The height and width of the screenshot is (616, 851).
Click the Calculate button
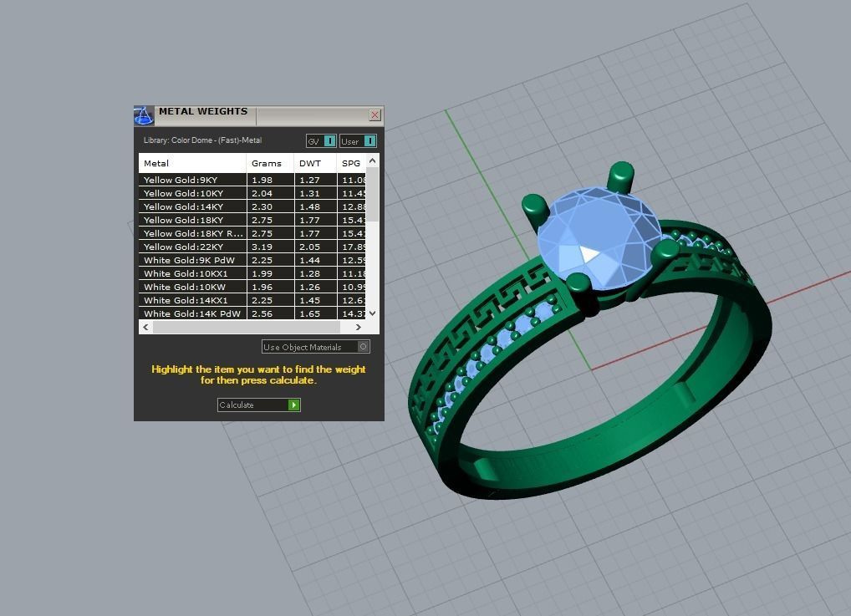[259, 405]
